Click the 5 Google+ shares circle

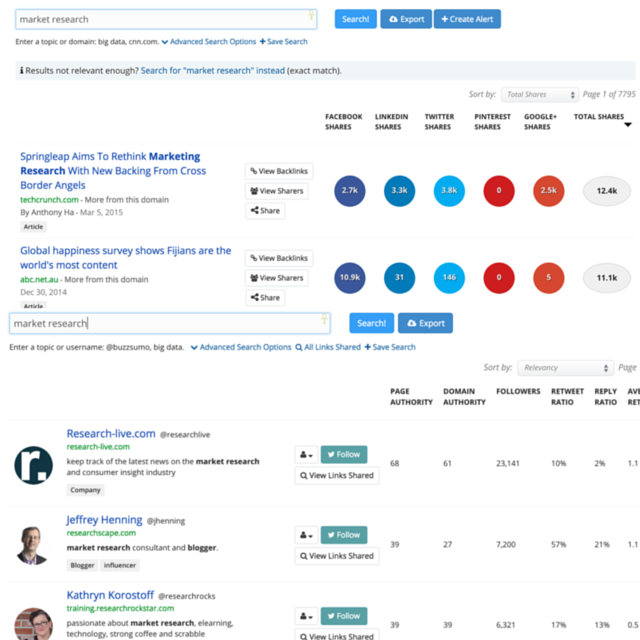pyautogui.click(x=549, y=278)
